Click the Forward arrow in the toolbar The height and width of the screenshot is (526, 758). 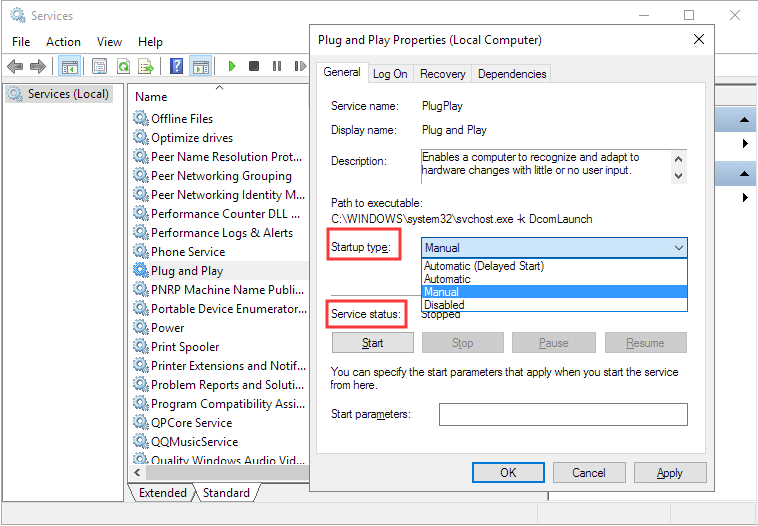pyautogui.click(x=39, y=67)
